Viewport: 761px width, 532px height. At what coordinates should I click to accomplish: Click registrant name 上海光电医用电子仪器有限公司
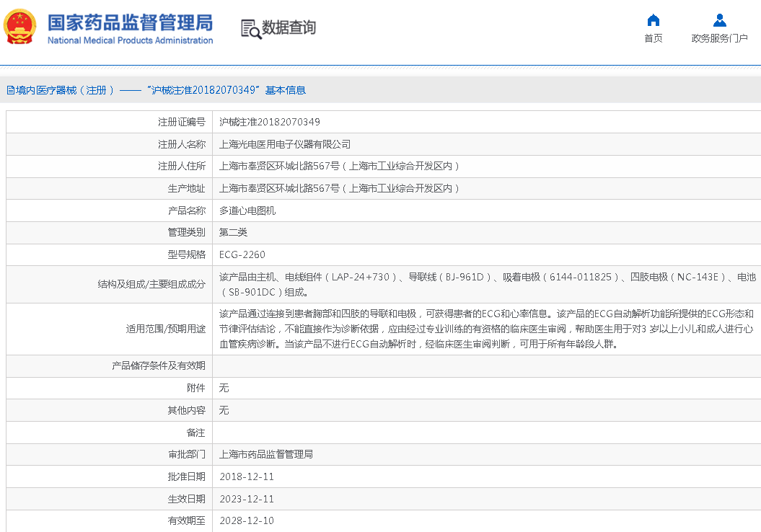285,144
